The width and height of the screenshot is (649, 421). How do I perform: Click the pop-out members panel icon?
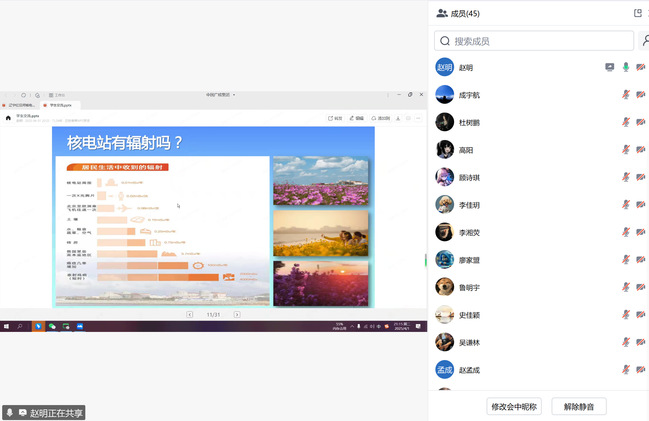tap(638, 13)
